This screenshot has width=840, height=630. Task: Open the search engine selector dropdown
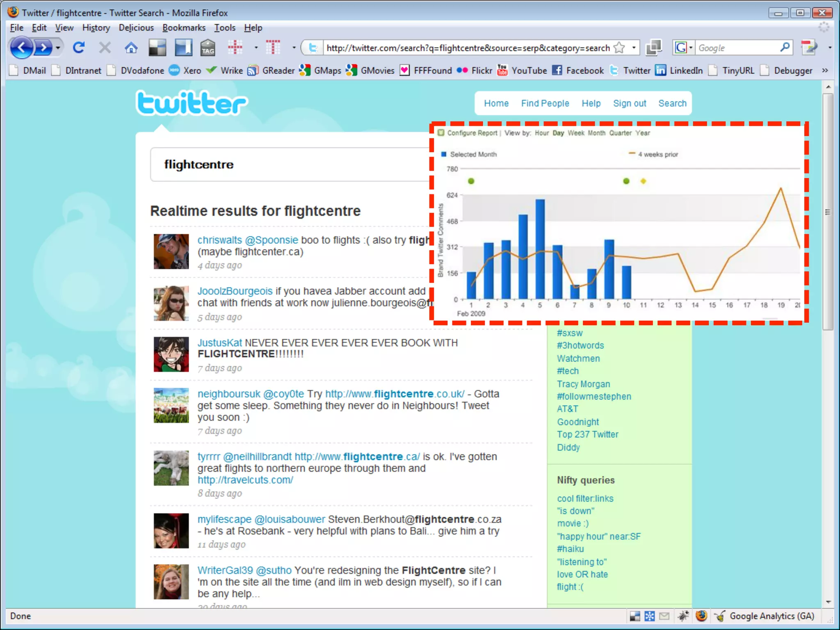pyautogui.click(x=691, y=48)
